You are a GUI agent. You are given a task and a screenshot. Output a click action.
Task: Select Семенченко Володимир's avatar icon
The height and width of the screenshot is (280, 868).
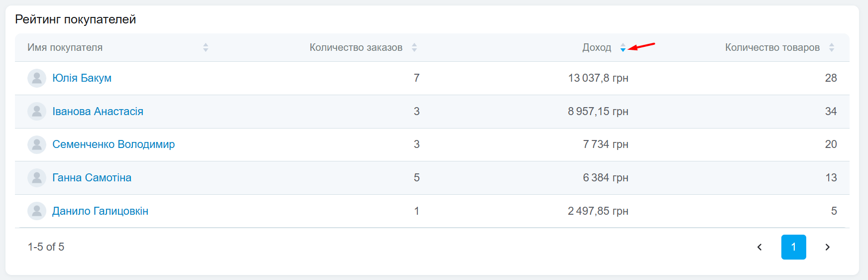37,144
